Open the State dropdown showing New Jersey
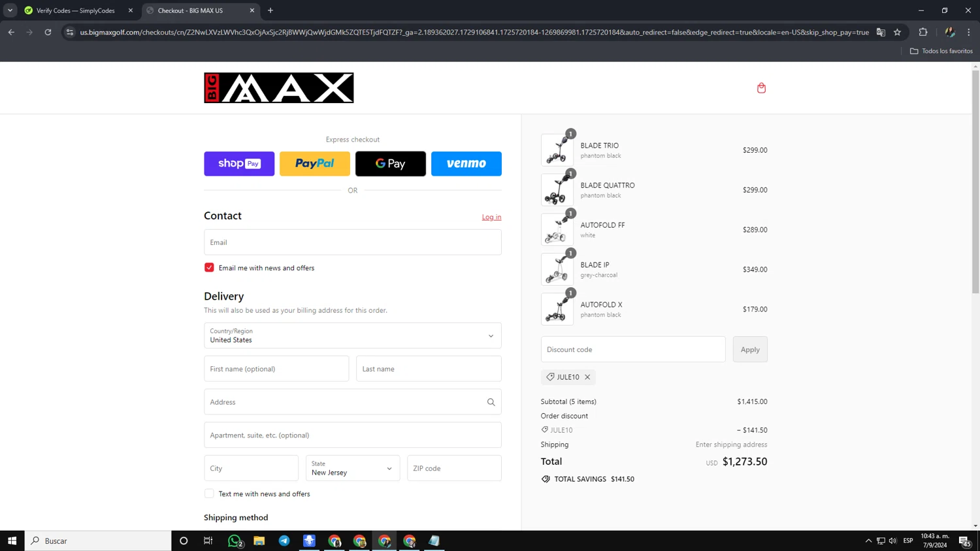The width and height of the screenshot is (980, 551). pyautogui.click(x=353, y=468)
